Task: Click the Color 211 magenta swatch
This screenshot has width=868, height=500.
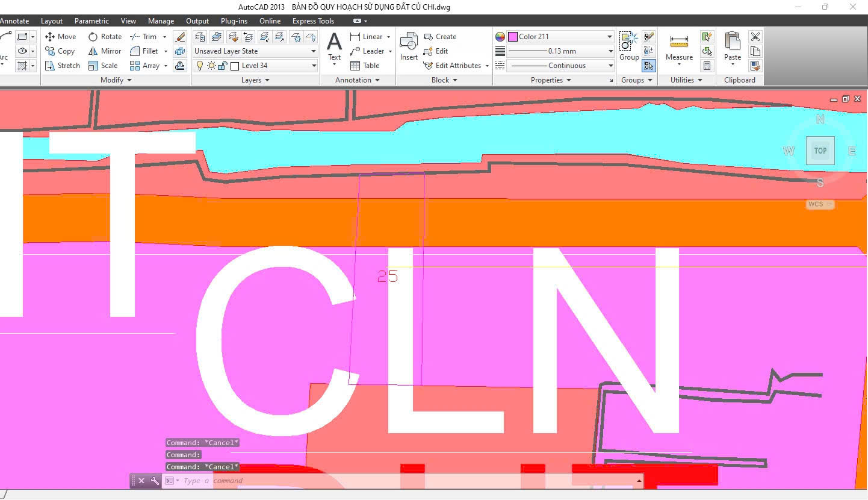Action: point(513,37)
